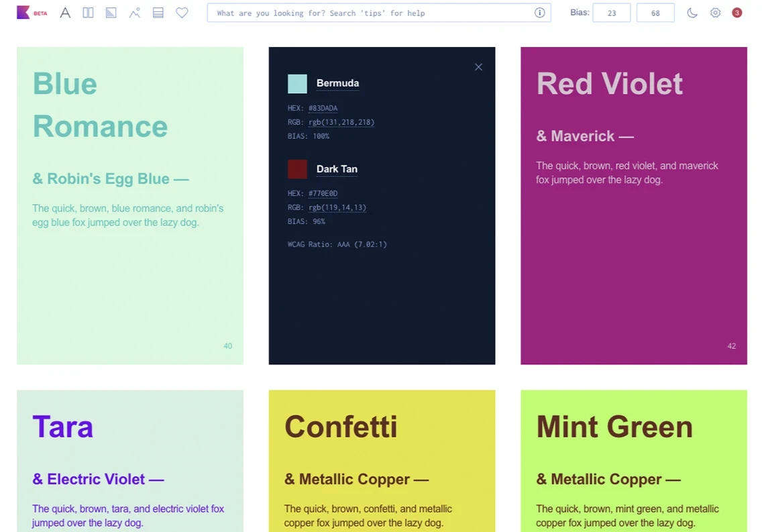
Task: Click the Bermuda light blue color swatch
Action: [297, 84]
